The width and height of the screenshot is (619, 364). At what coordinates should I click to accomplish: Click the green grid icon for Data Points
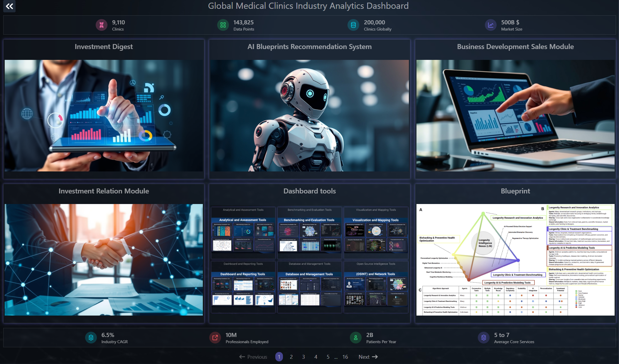[223, 25]
